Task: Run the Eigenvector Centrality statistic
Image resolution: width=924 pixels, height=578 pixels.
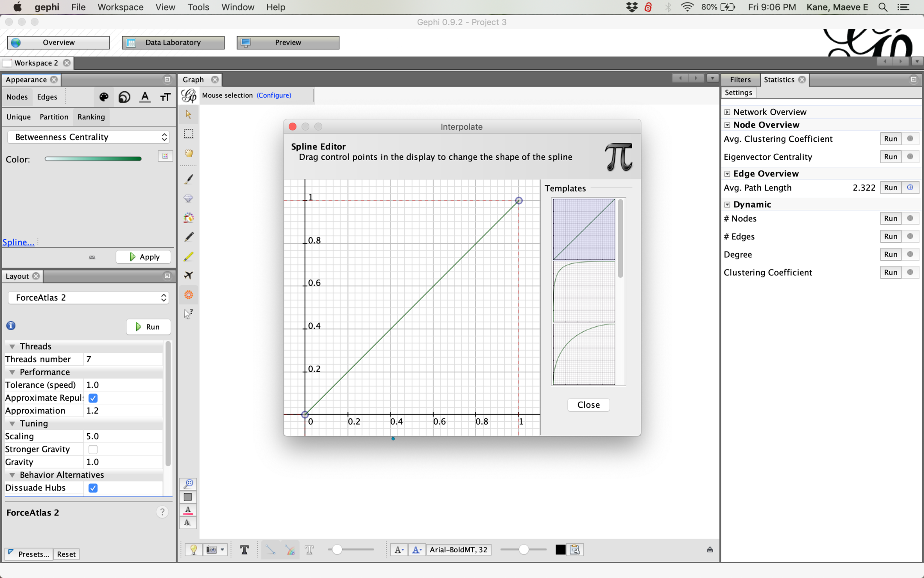Action: click(890, 157)
